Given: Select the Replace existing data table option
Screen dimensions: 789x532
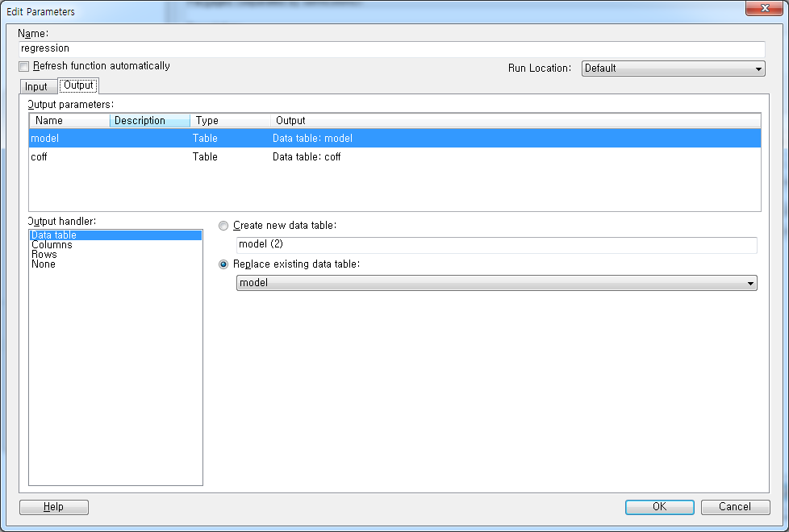Looking at the screenshot, I should [x=223, y=264].
